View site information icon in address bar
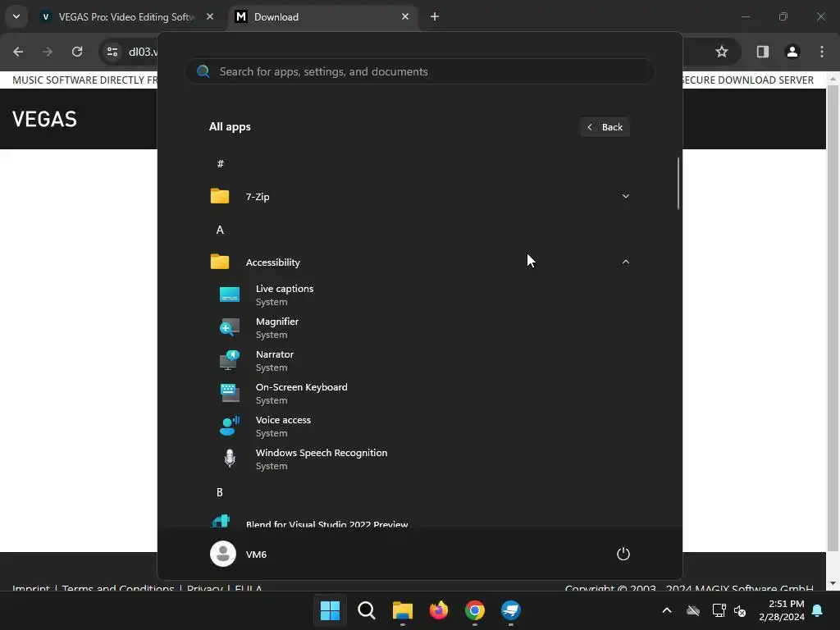840x630 pixels. pyautogui.click(x=112, y=52)
